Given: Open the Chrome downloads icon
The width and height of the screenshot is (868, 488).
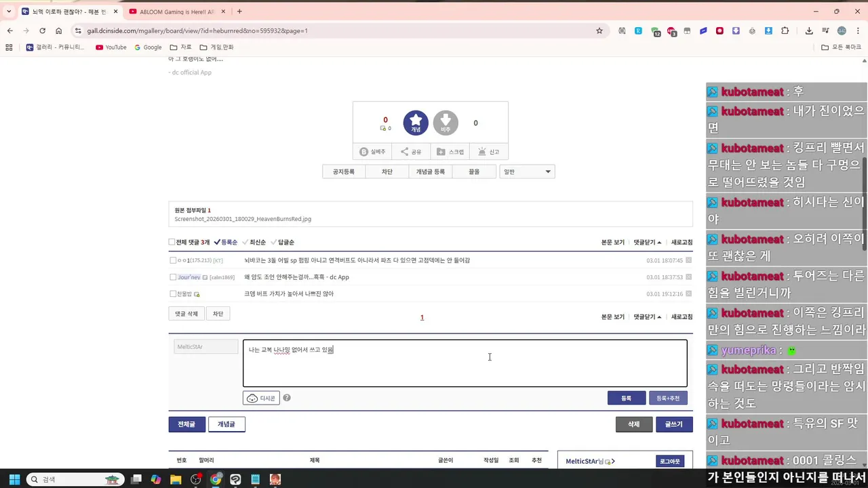Looking at the screenshot, I should point(809,30).
